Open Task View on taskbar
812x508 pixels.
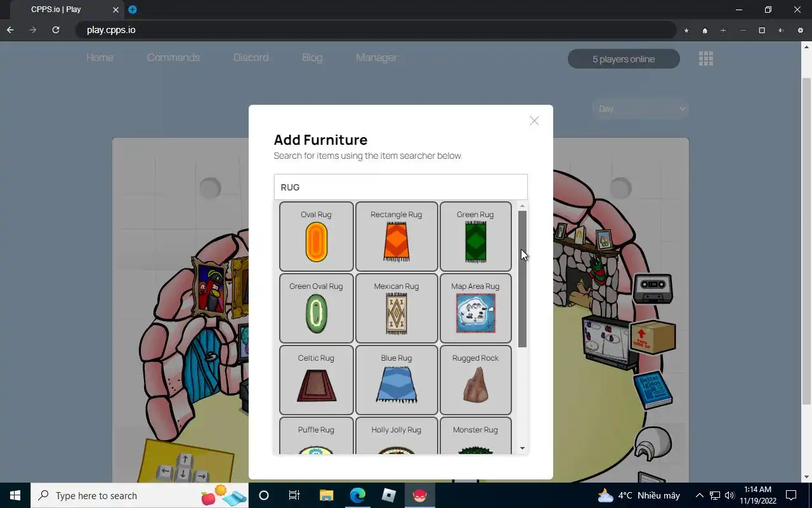294,495
